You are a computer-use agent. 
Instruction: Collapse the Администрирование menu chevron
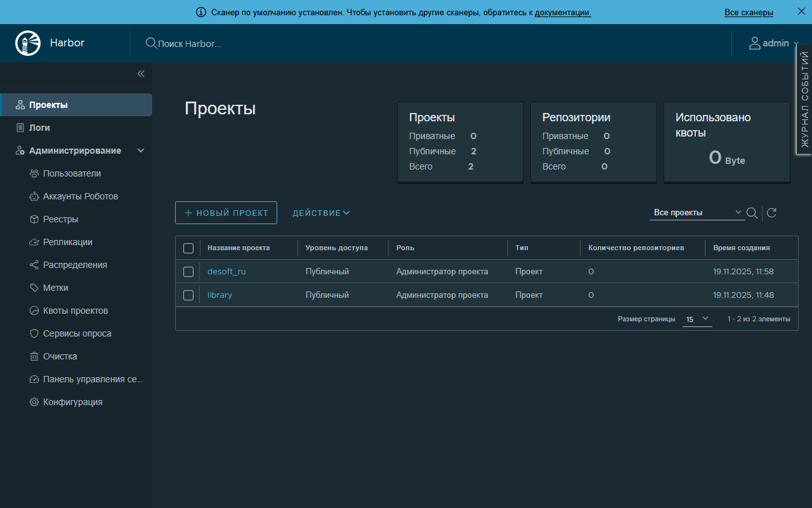pos(141,150)
